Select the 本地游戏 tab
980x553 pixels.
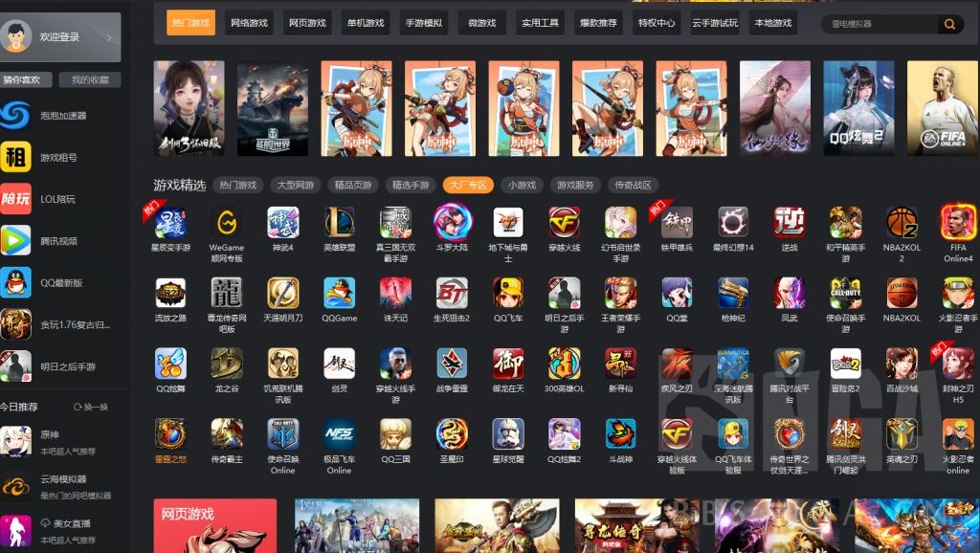773,23
